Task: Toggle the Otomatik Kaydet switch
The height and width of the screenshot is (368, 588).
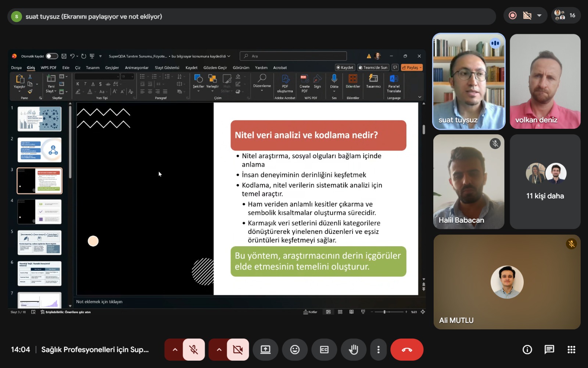Action: point(52,56)
